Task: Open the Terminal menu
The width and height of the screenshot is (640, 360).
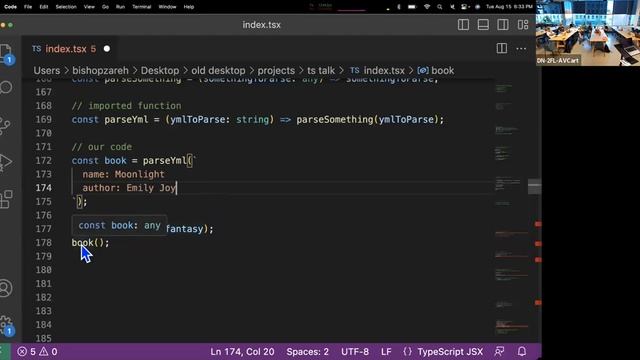Action: click(142, 7)
